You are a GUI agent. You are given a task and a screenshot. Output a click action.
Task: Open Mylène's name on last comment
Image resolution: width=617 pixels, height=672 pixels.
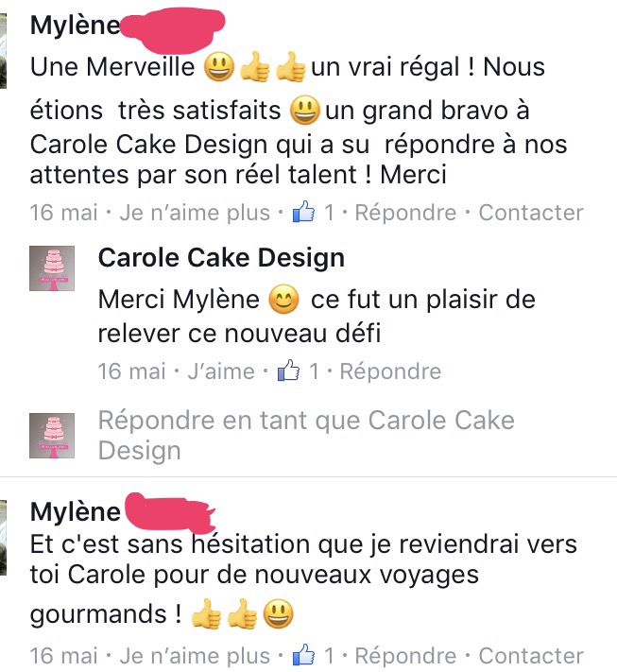[x=76, y=512]
